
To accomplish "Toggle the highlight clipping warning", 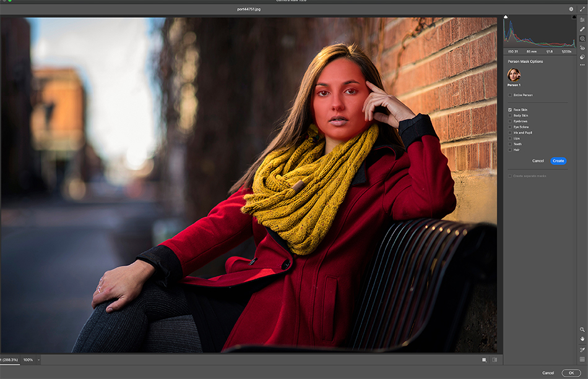I will click(x=574, y=17).
